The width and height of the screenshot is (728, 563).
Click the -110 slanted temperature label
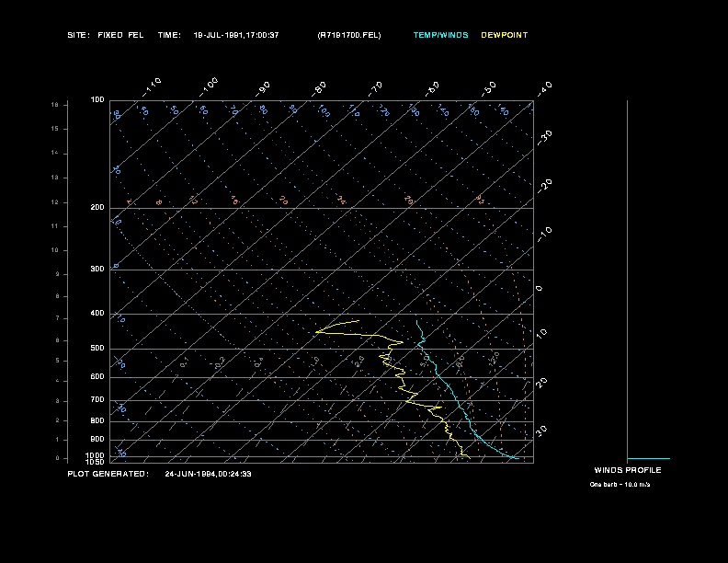tap(152, 87)
